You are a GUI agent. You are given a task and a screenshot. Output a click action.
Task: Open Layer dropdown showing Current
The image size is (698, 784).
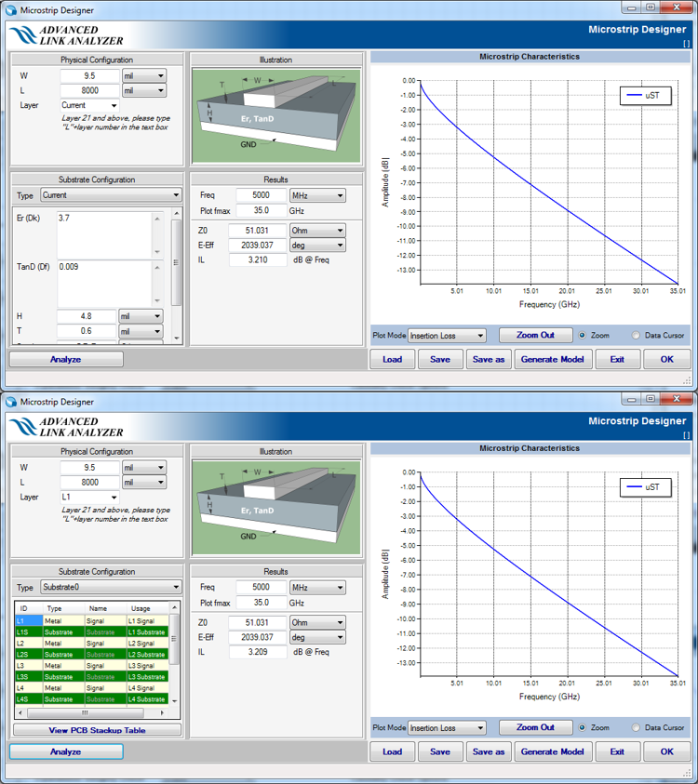pos(89,105)
